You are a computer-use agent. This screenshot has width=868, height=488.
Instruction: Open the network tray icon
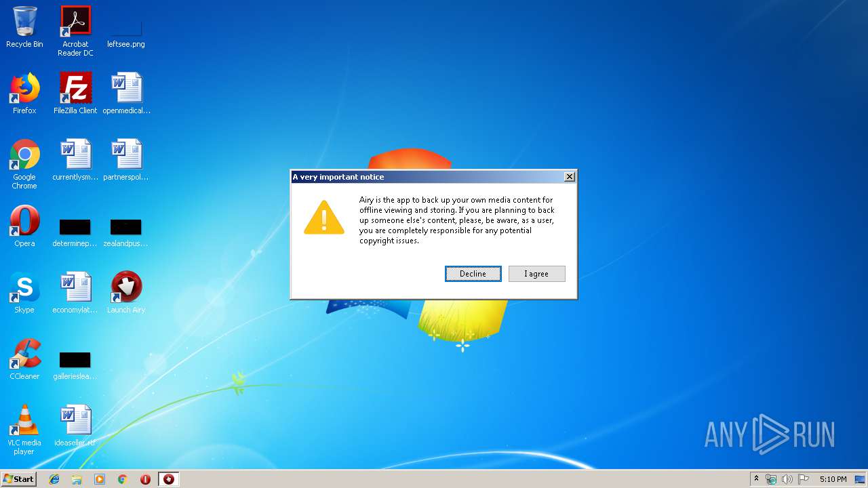(x=771, y=479)
